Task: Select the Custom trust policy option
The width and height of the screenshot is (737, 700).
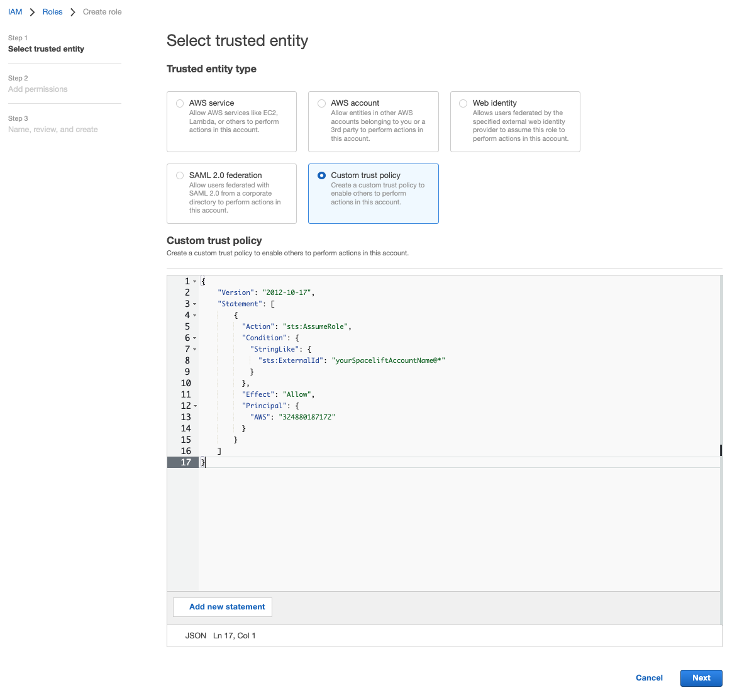Action: coord(321,175)
